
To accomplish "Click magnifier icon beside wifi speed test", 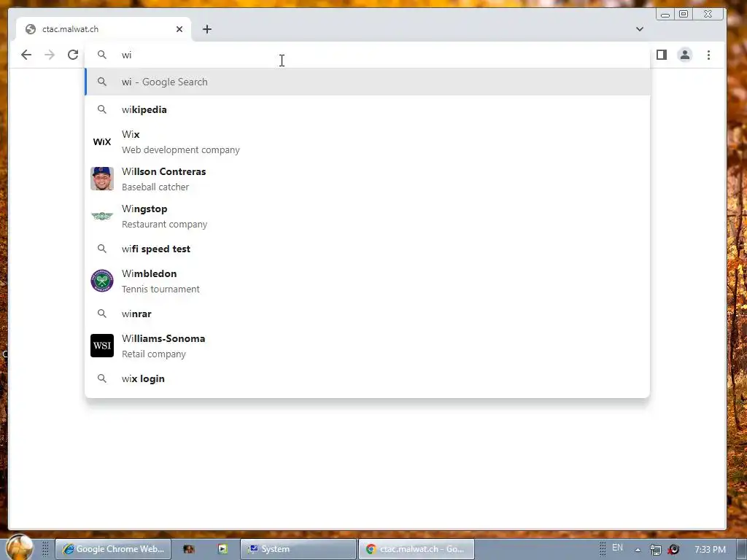I will click(102, 249).
